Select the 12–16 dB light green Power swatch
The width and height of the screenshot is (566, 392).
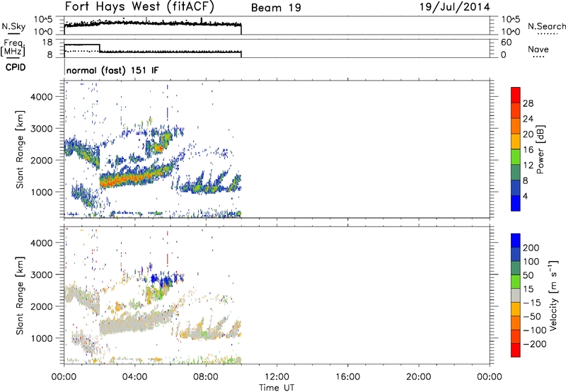(516, 157)
